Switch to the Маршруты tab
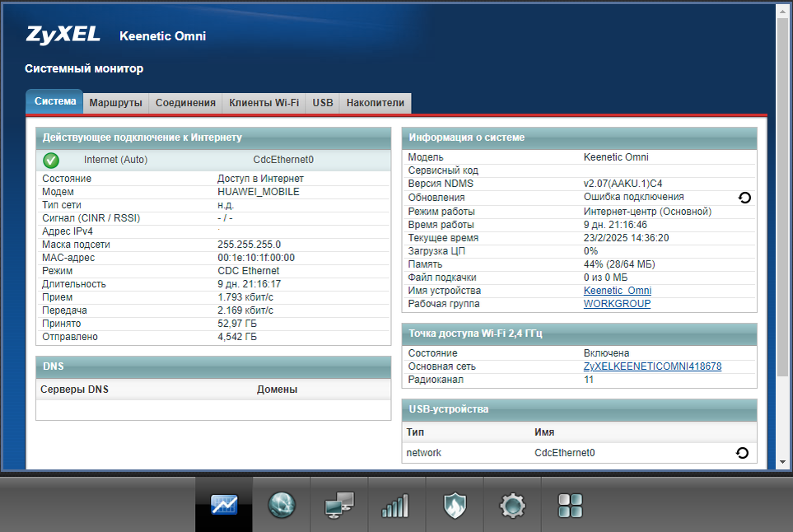 click(116, 103)
